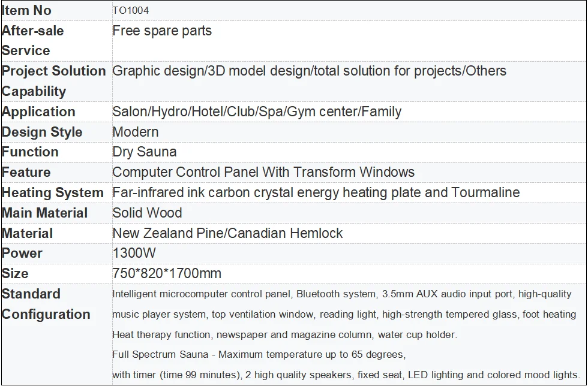Click the Item No value TO1004
Screen dimensions: 588x386
(131, 11)
